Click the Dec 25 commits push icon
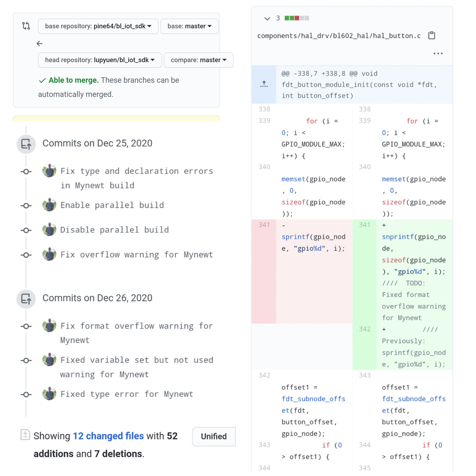476x476 pixels. (x=26, y=144)
